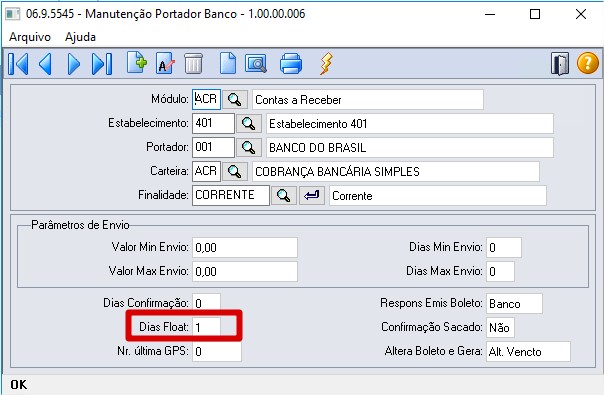Viewport: 604px width, 395px height.
Task: Maximize the Manutenção Portador Banco window
Action: [535, 14]
